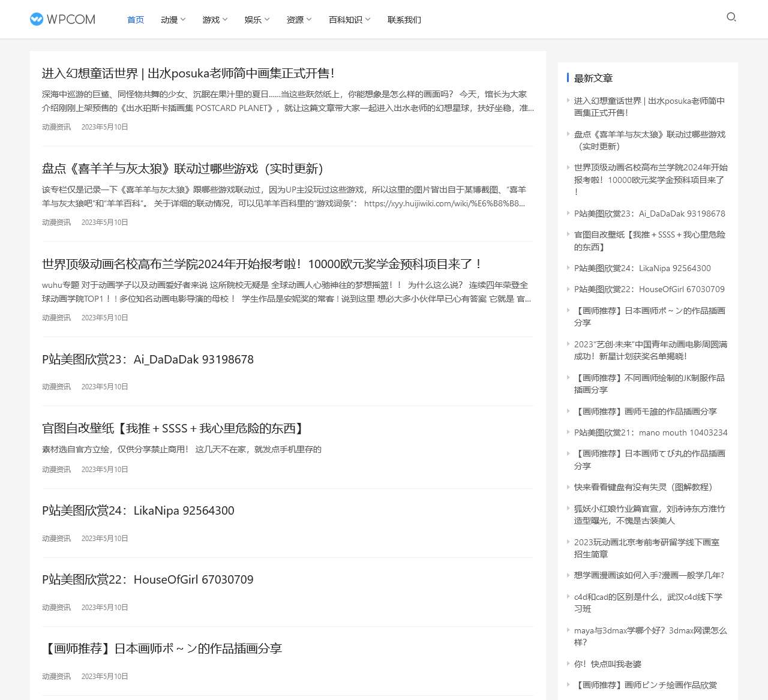Open P站美图欣赏24：LikaNipa article
Viewport: 768px width, 700px height.
[137, 510]
